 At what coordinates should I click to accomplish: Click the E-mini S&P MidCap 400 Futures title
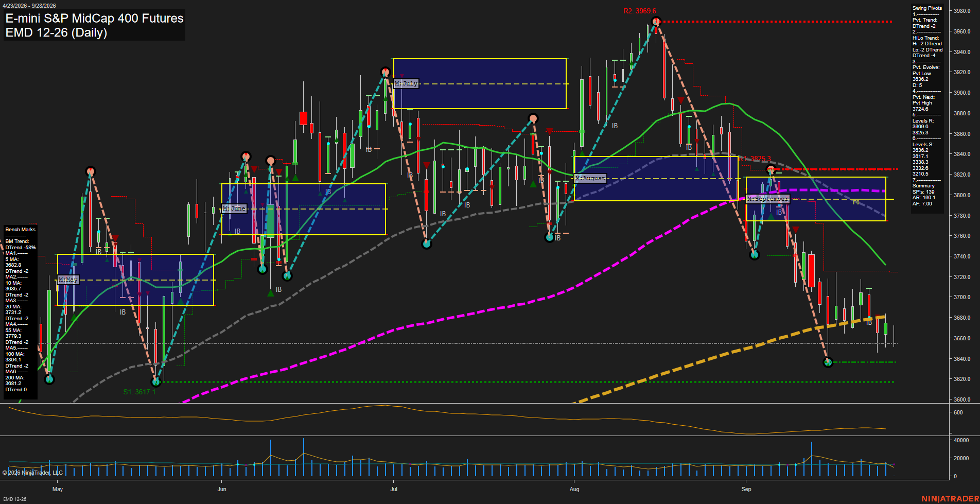point(94,18)
